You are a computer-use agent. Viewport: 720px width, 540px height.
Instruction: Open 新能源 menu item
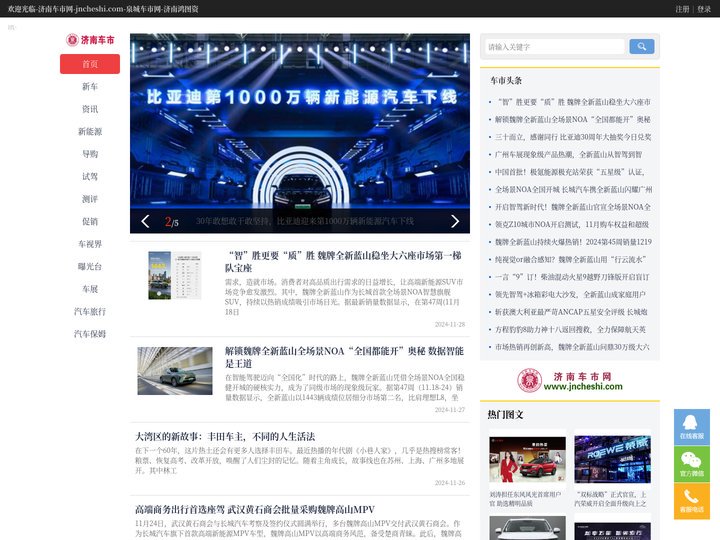[90, 131]
